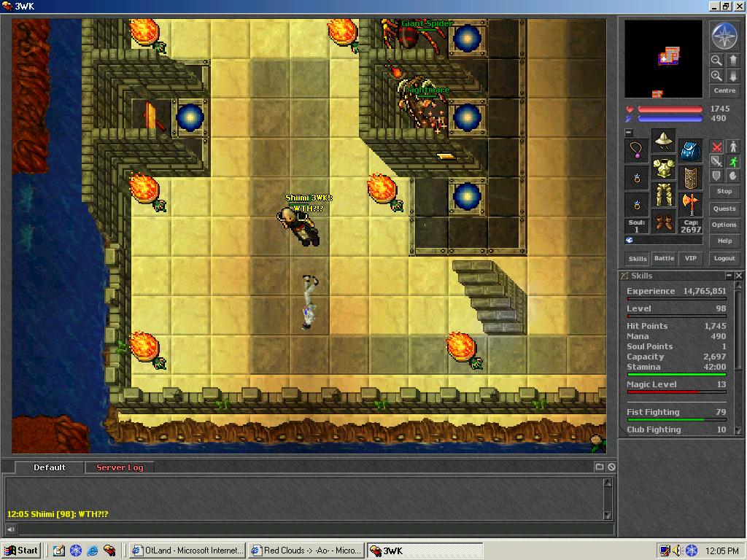The width and height of the screenshot is (747, 560).
Task: Select balanced fighting mode sword and shield
Action: [x=716, y=161]
